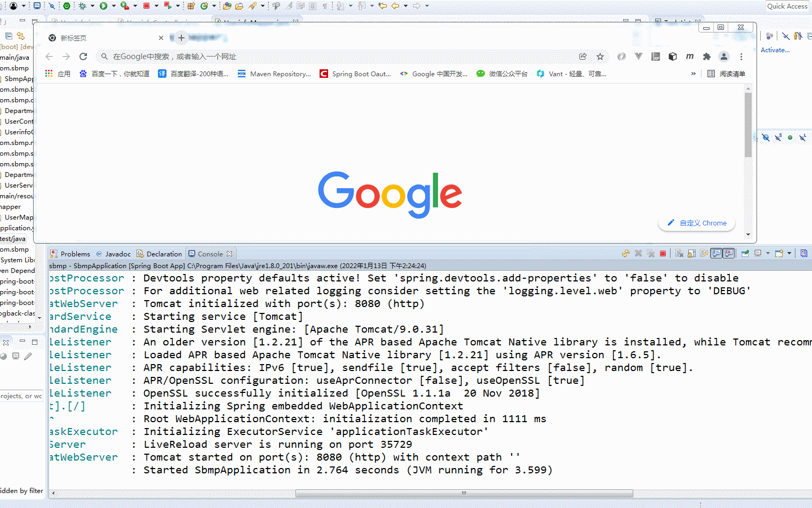This screenshot has width=812, height=508.
Task: Pin the console with the pin icon
Action: coord(745,254)
